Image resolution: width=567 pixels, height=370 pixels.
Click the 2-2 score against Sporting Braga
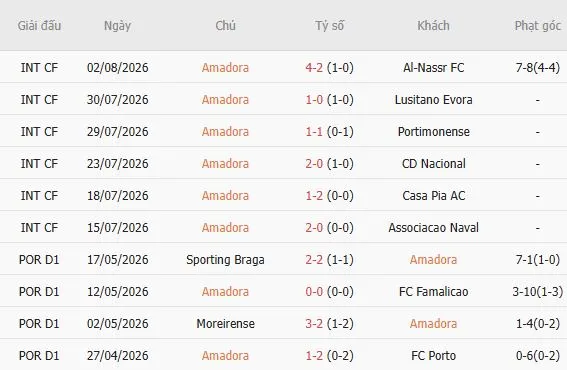314,260
